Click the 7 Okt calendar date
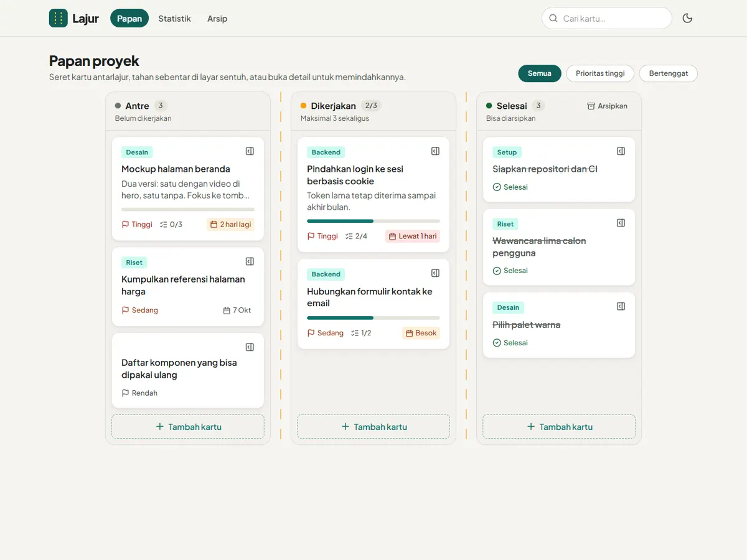This screenshot has width=747, height=560. [237, 310]
